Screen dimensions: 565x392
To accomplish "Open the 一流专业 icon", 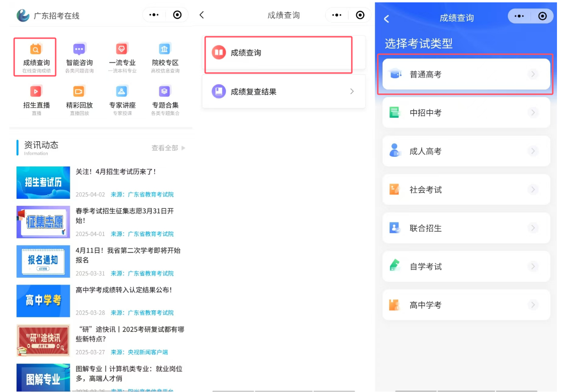I will [122, 49].
